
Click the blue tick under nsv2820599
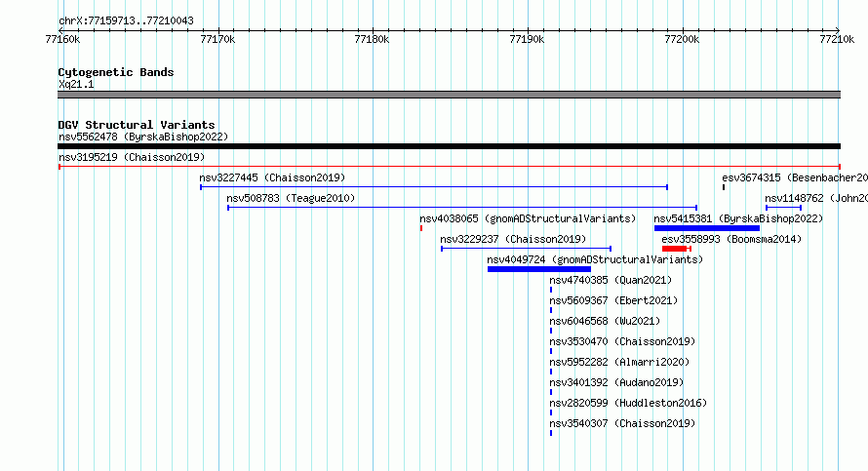point(551,412)
